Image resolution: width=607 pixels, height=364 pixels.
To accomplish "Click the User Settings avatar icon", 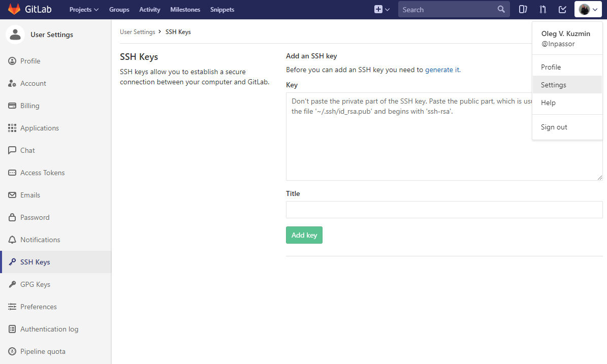I will tap(15, 35).
